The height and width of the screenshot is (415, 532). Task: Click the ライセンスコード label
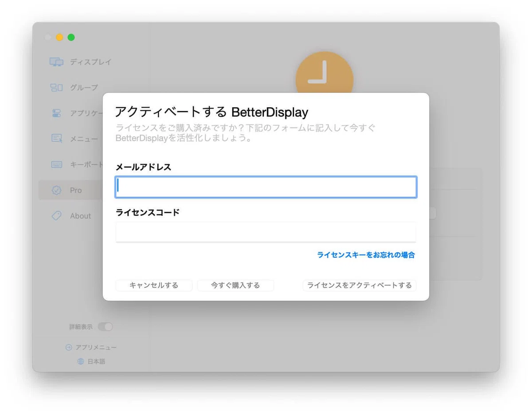coord(148,212)
